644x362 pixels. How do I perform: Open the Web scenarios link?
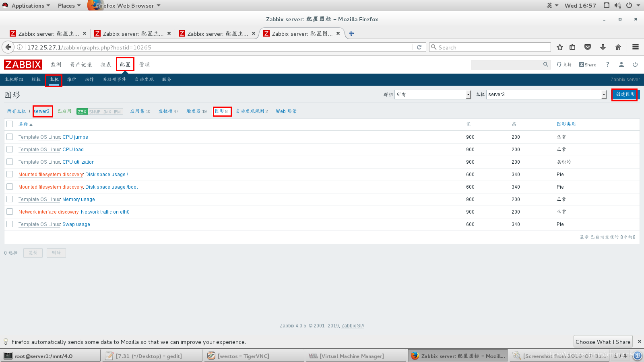pos(286,111)
